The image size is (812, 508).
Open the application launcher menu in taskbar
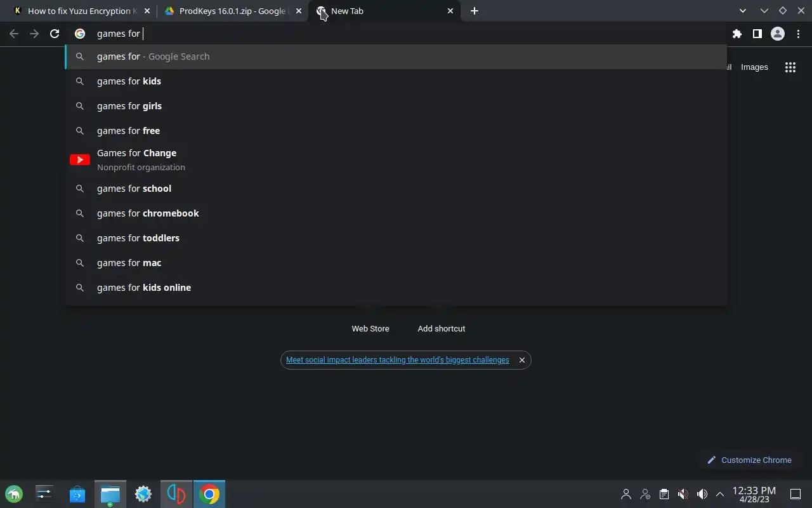tap(14, 494)
